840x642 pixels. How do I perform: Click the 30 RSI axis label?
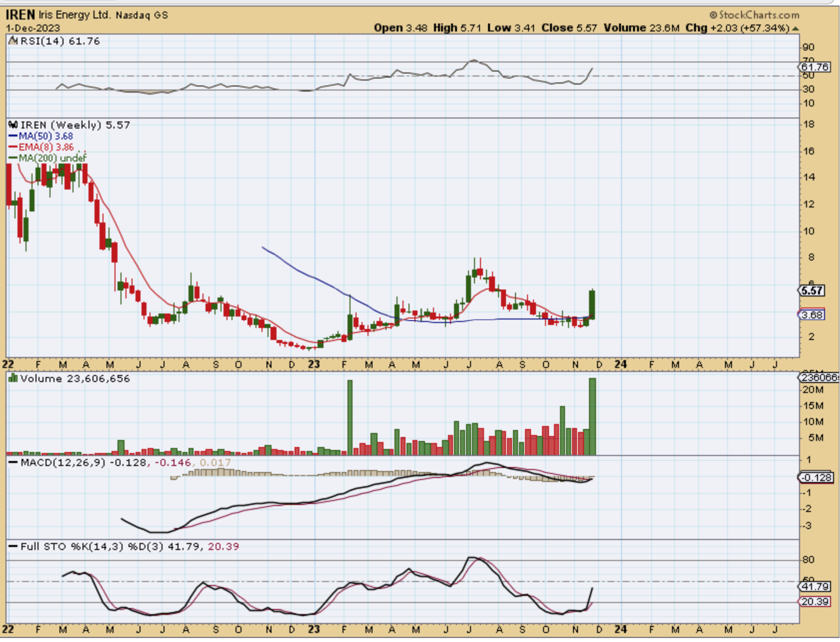pos(808,89)
